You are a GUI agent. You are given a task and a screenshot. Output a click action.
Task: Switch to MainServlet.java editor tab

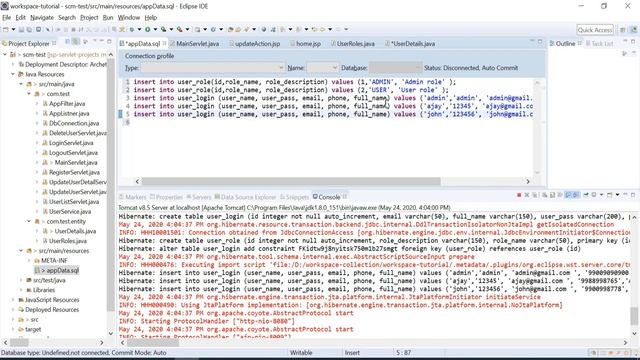pyautogui.click(x=197, y=43)
